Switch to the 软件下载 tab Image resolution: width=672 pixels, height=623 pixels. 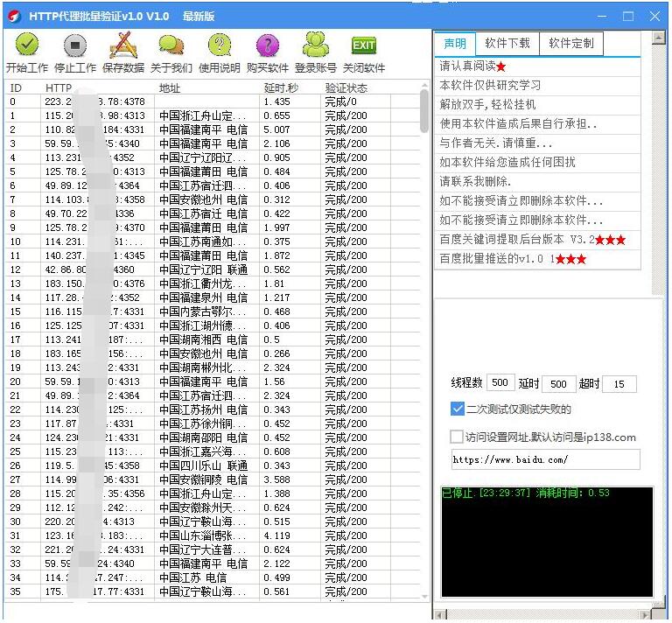507,43
